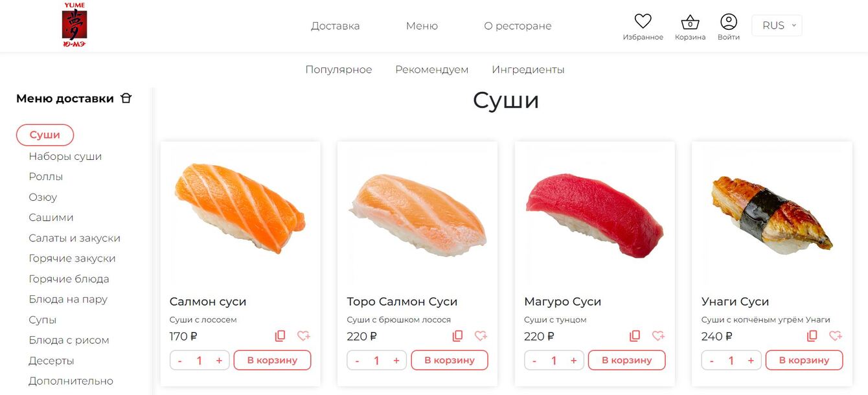
Task: Click the quantity field of Унаги Суси
Action: (x=731, y=361)
